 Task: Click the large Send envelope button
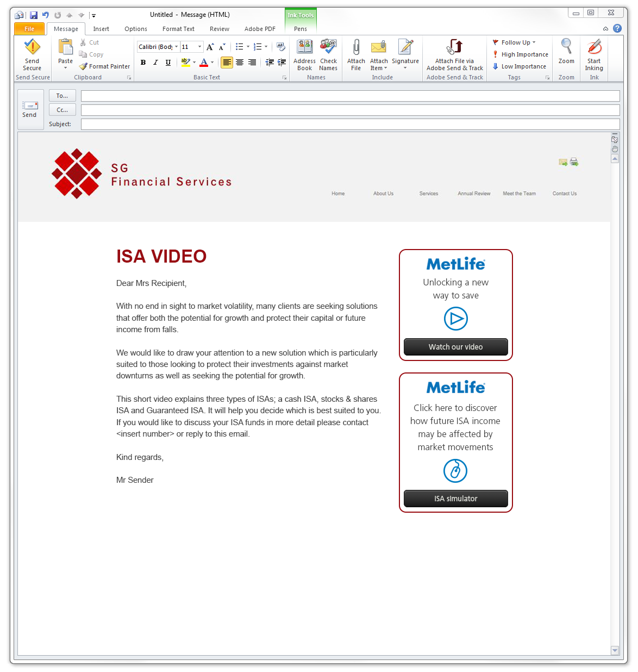[30, 109]
